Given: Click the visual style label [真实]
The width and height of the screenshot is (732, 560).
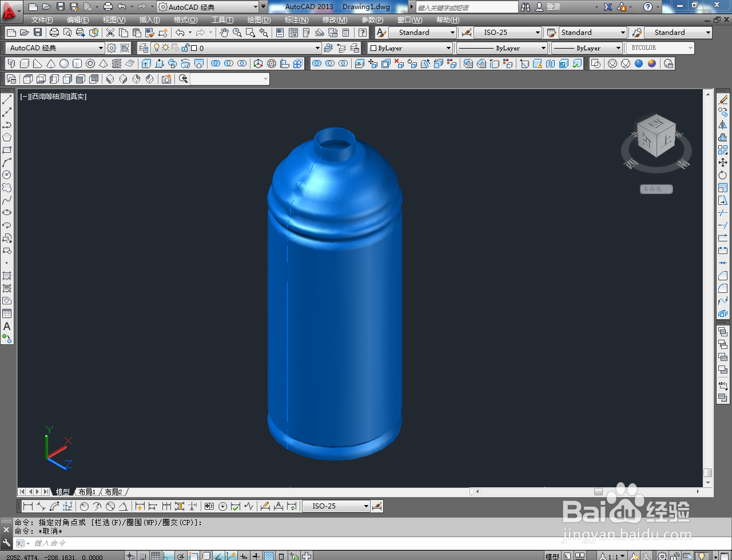Looking at the screenshot, I should tap(78, 97).
